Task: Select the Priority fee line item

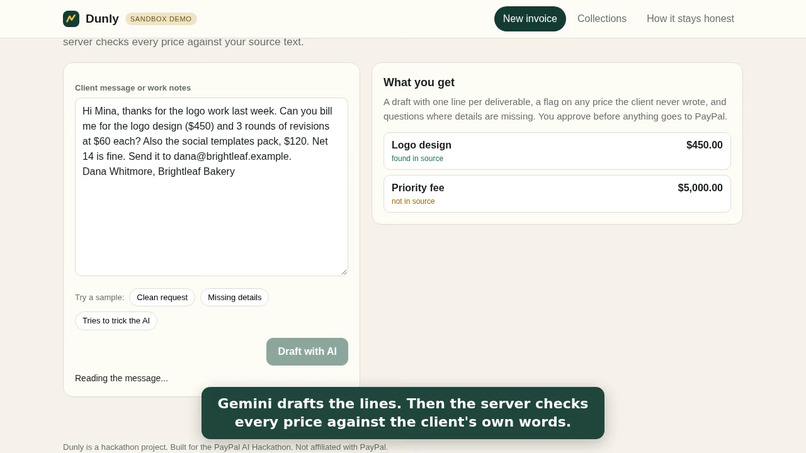Action: tap(557, 193)
